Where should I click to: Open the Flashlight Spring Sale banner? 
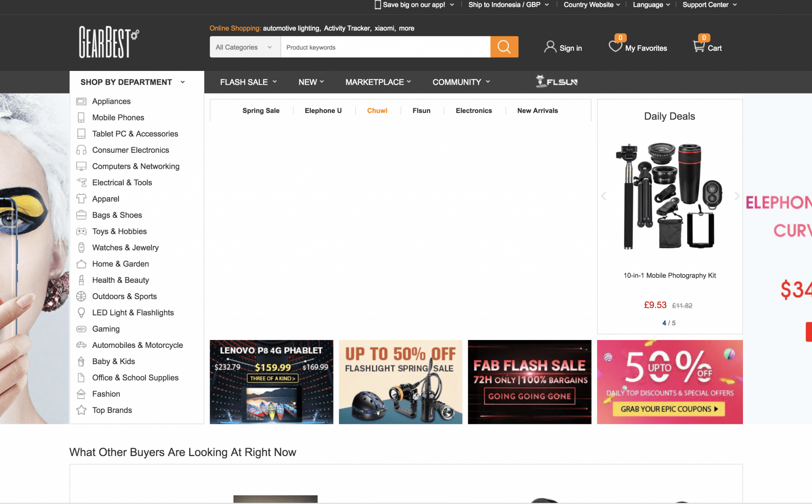click(x=400, y=382)
